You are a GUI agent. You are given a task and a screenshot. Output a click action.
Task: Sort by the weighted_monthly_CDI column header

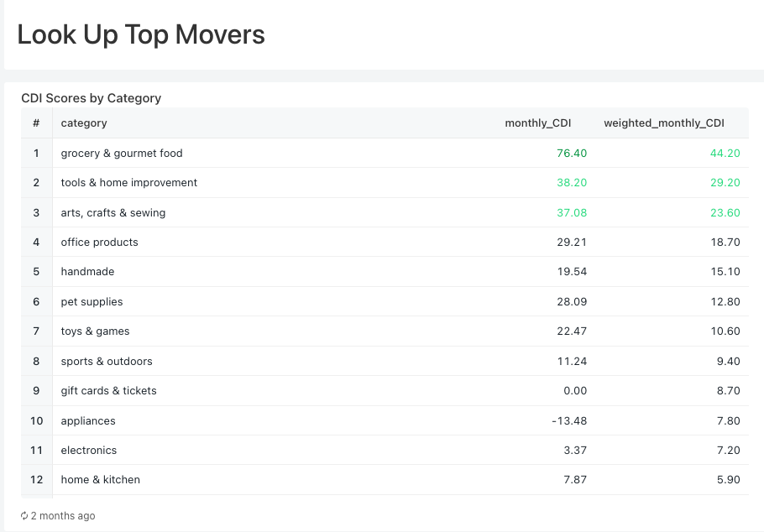point(663,123)
